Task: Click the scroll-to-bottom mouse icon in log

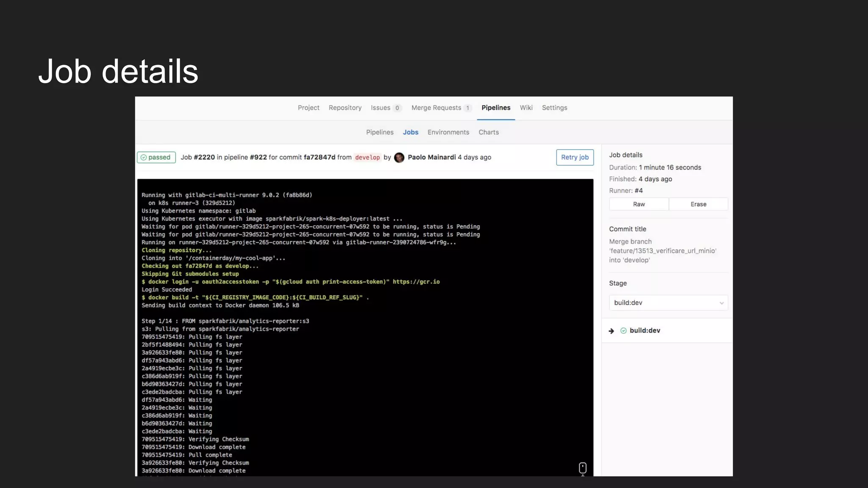Action: [x=582, y=468]
